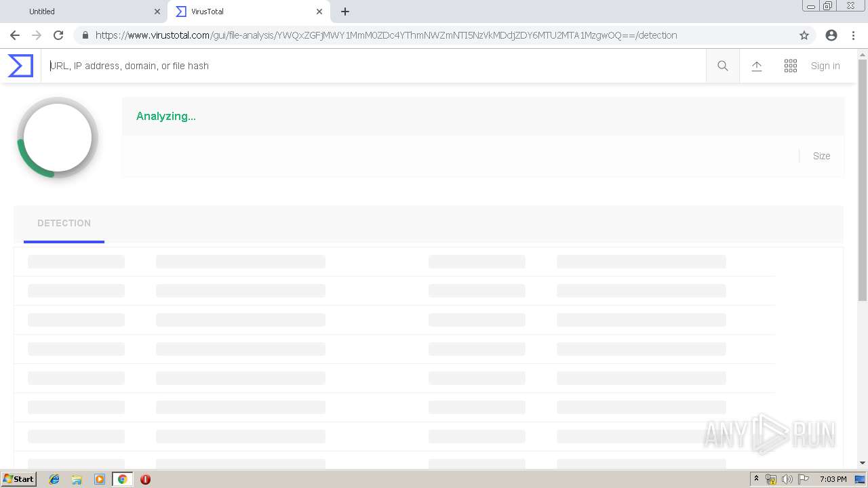The height and width of the screenshot is (488, 868).
Task: Click the 7:03 PM clock
Action: tap(833, 479)
